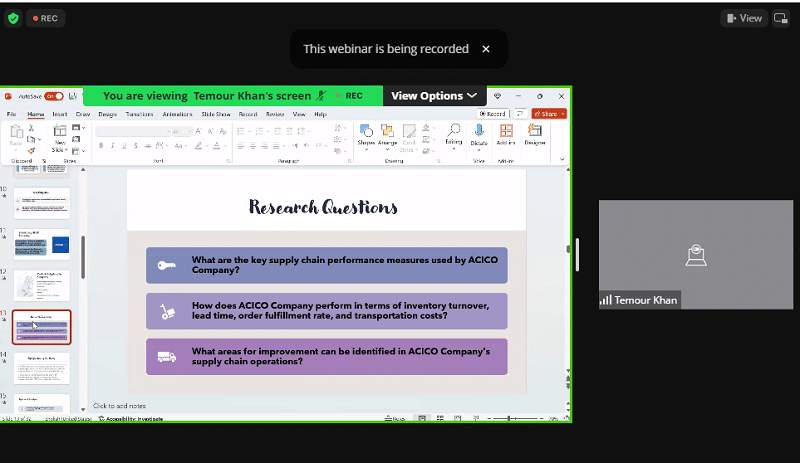800x463 pixels.
Task: Expand the View Options dropdown
Action: pyautogui.click(x=434, y=96)
